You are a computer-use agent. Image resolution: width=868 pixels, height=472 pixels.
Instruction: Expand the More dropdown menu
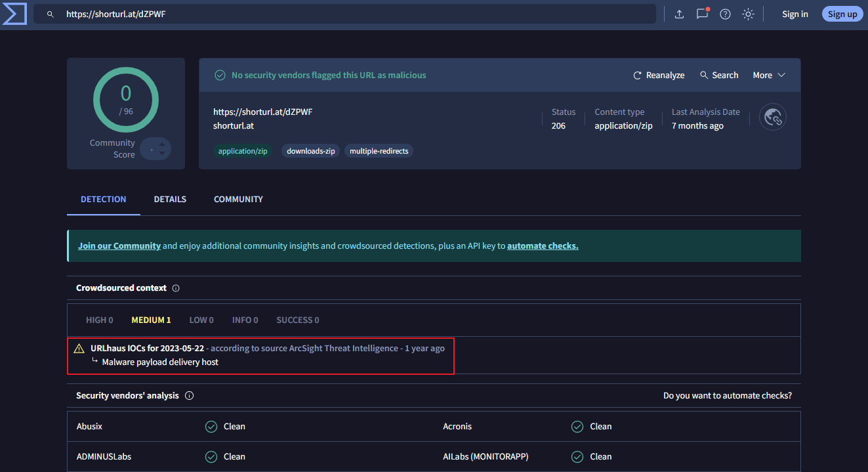(x=769, y=75)
